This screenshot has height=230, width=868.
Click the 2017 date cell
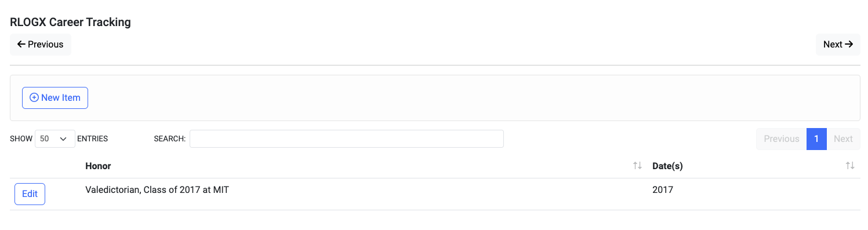[x=663, y=189]
